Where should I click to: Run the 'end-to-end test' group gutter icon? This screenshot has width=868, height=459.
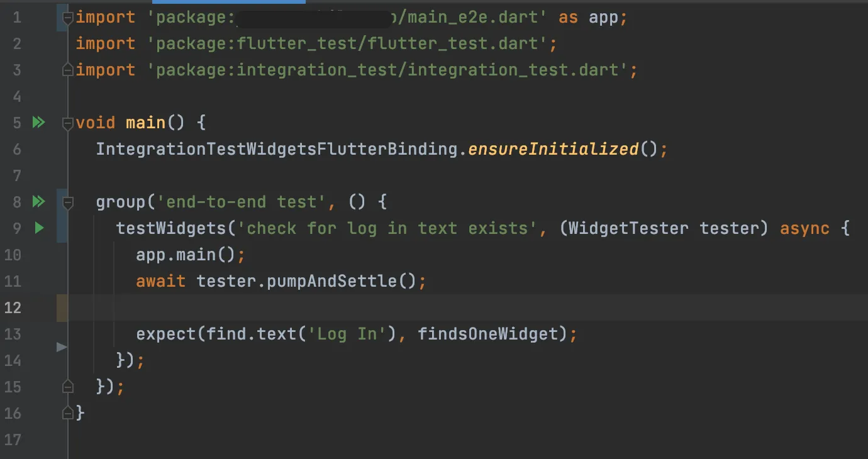[x=39, y=202]
